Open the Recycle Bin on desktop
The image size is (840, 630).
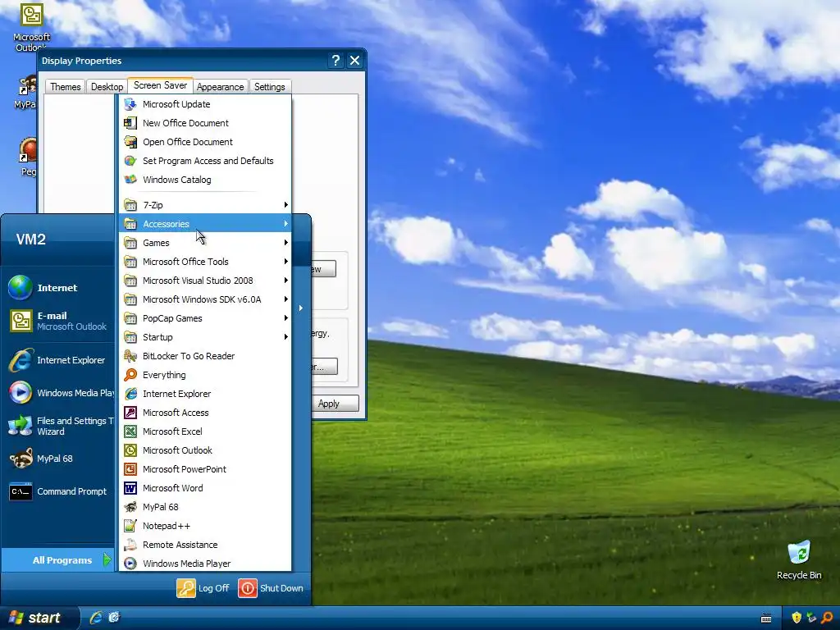pyautogui.click(x=799, y=559)
